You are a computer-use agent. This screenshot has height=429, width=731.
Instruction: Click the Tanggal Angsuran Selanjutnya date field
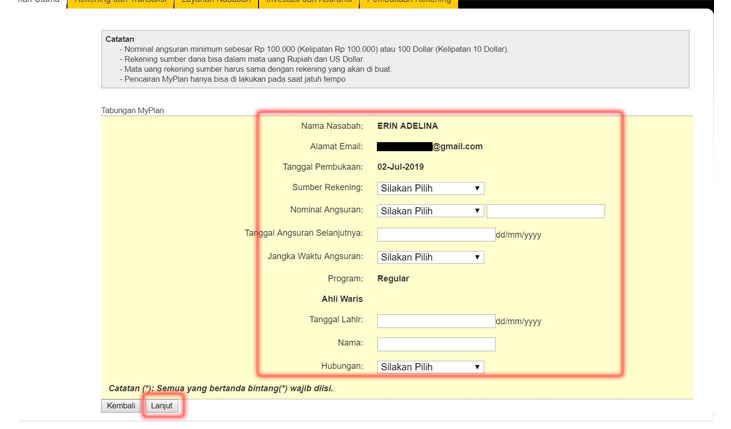pos(436,235)
